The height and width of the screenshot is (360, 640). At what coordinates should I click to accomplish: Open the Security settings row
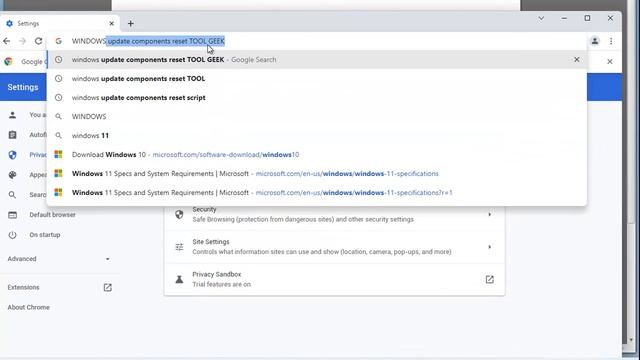pyautogui.click(x=334, y=214)
